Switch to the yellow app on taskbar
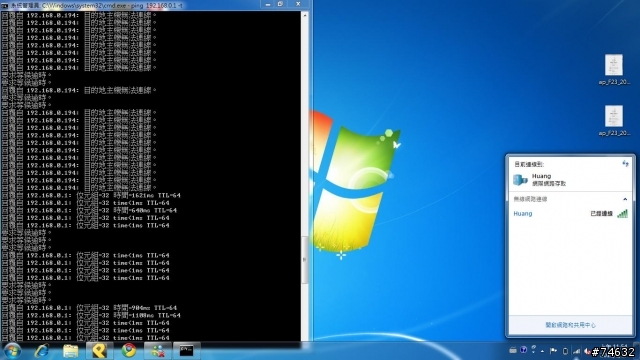The image size is (640, 360). [x=99, y=351]
